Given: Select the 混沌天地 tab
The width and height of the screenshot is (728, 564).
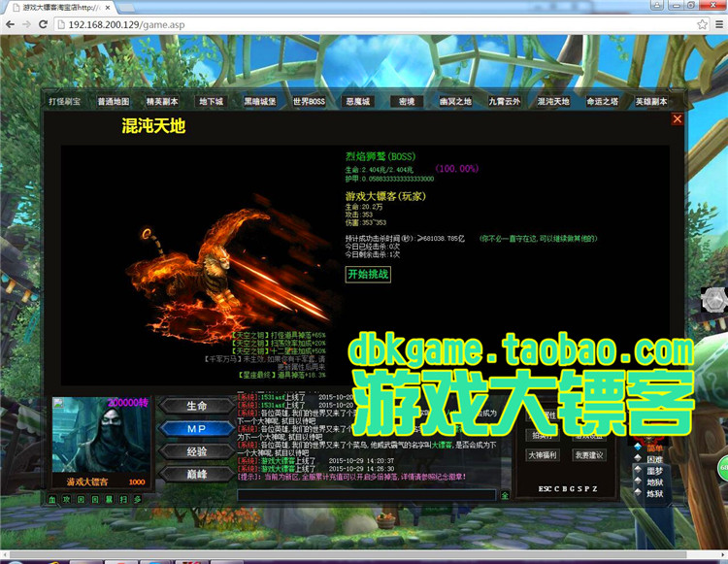Looking at the screenshot, I should point(553,101).
